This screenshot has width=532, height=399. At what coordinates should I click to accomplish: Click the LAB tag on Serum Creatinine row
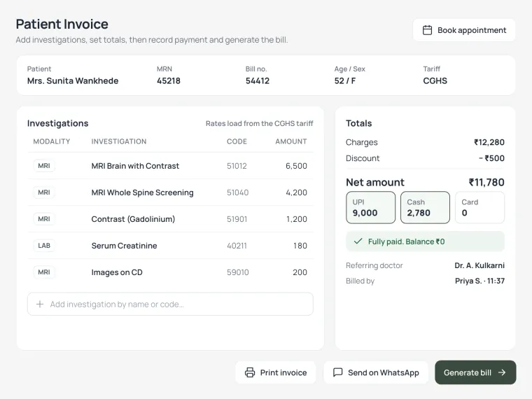(44, 245)
